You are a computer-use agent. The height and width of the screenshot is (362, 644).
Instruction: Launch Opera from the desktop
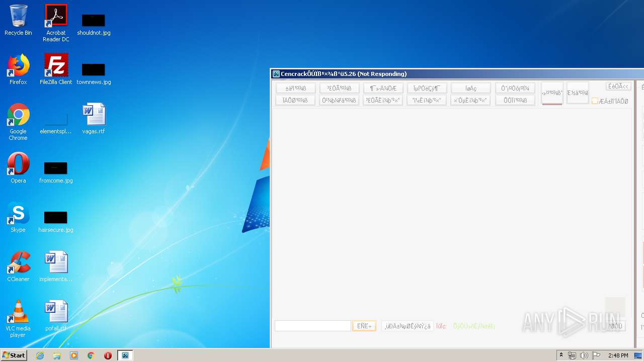click(x=18, y=168)
